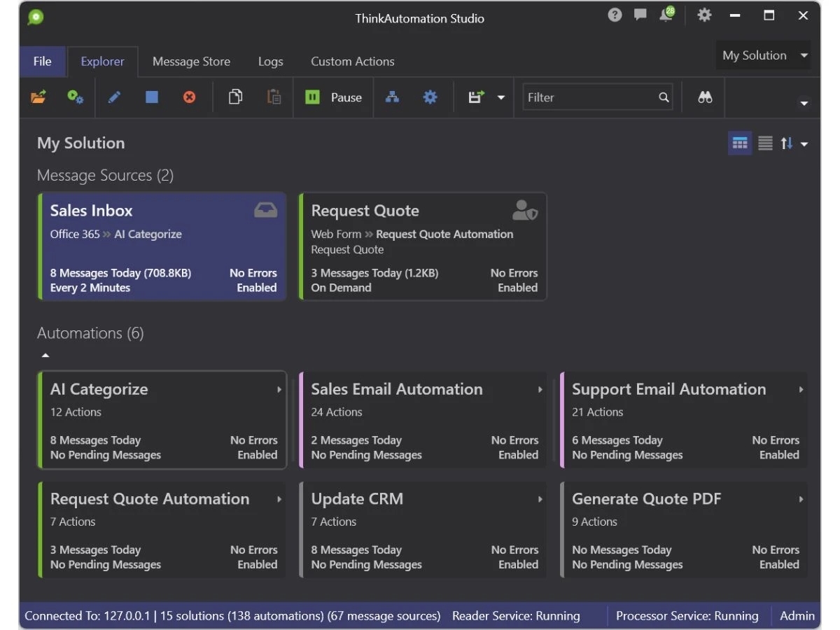Expand the arrow on Sales Email Automation card
Viewport: 840px width, 630px height.
pos(540,390)
